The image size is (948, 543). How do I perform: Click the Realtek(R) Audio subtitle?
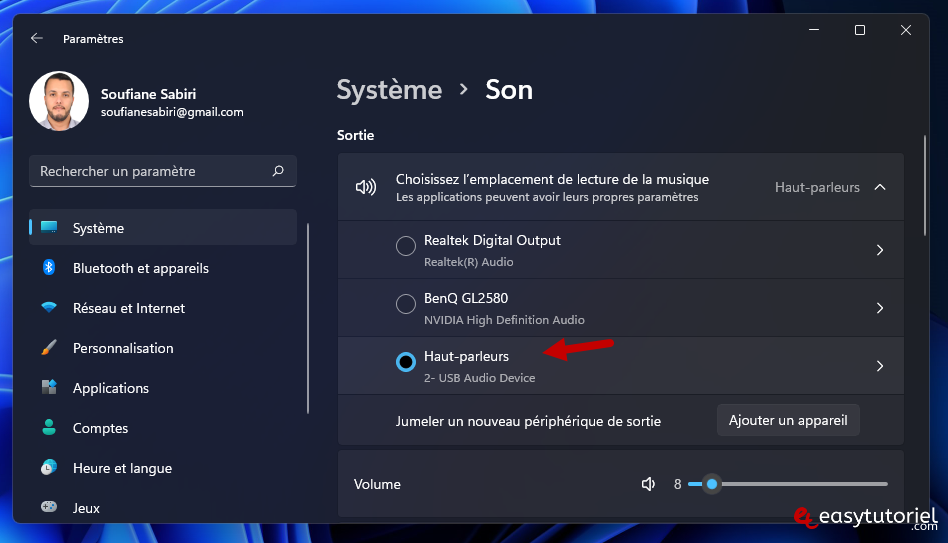(x=469, y=262)
